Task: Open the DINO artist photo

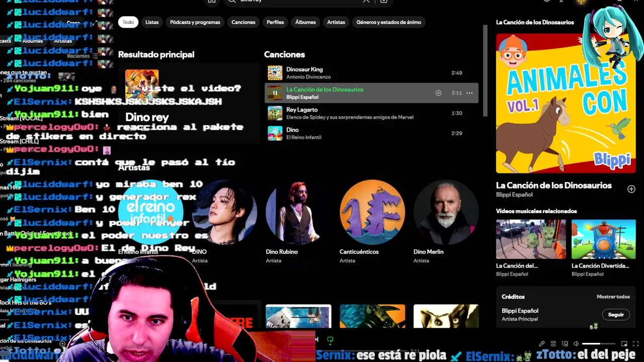Action: [x=224, y=212]
